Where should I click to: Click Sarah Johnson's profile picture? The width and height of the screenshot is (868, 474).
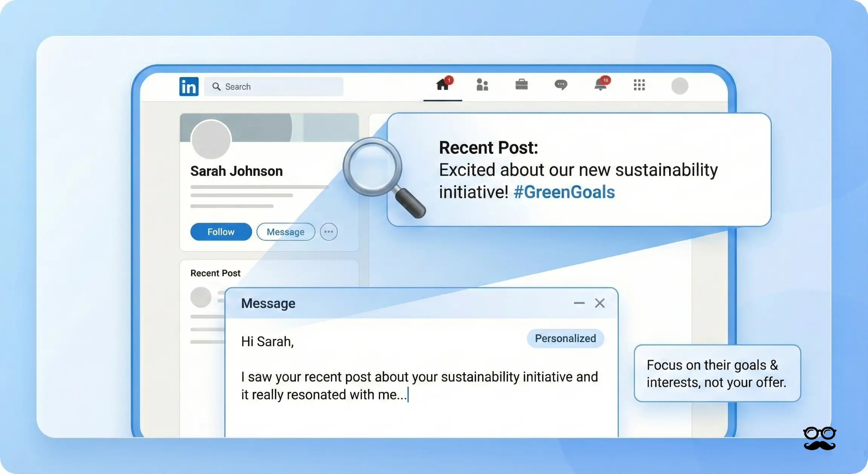point(211,139)
